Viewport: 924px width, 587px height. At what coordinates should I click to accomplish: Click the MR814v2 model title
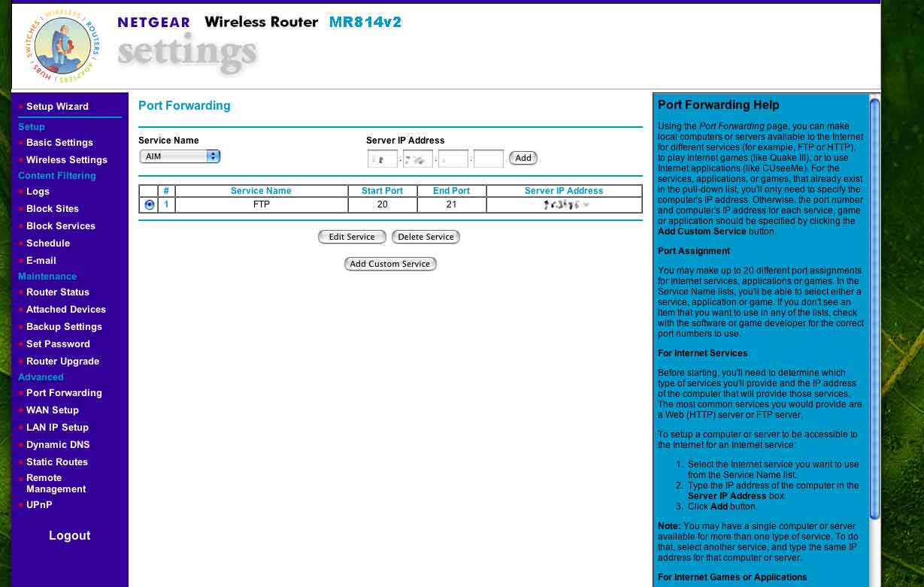[x=365, y=22]
